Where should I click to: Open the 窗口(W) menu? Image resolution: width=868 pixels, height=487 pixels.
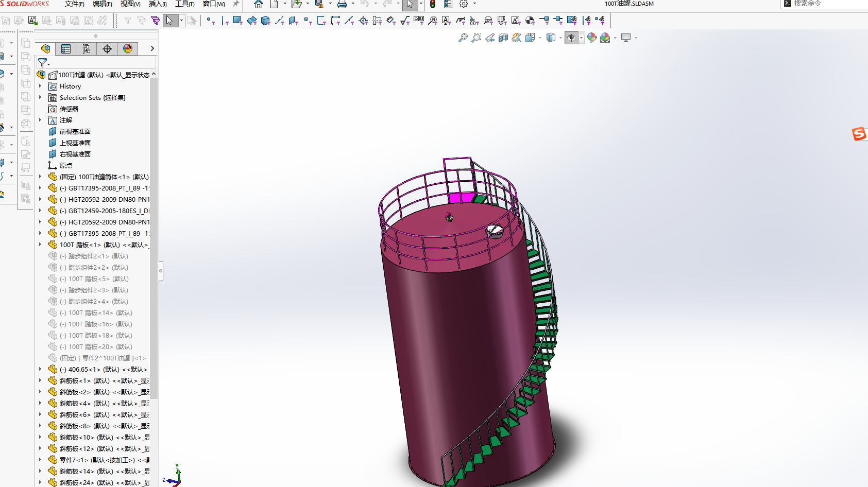(x=214, y=4)
